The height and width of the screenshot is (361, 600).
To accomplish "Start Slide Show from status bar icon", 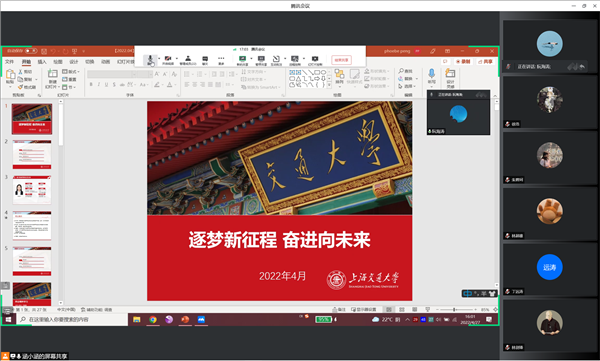I will 428,309.
